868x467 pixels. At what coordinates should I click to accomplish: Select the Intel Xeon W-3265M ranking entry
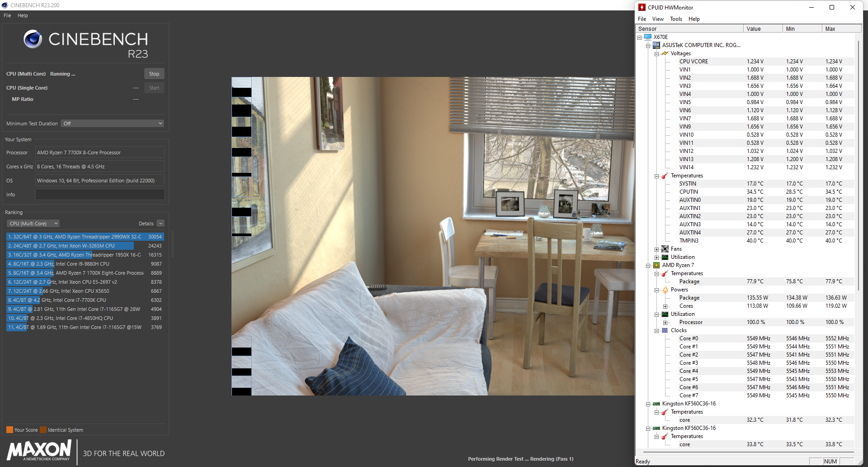pyautogui.click(x=85, y=246)
